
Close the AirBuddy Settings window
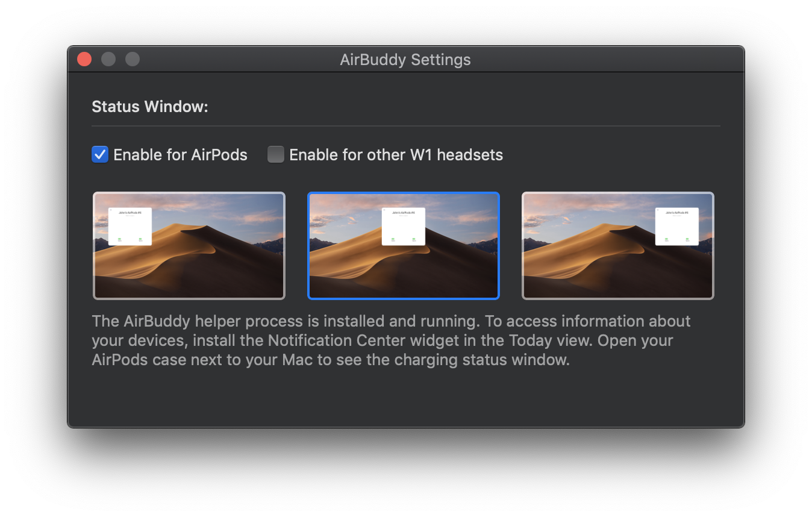tap(84, 59)
